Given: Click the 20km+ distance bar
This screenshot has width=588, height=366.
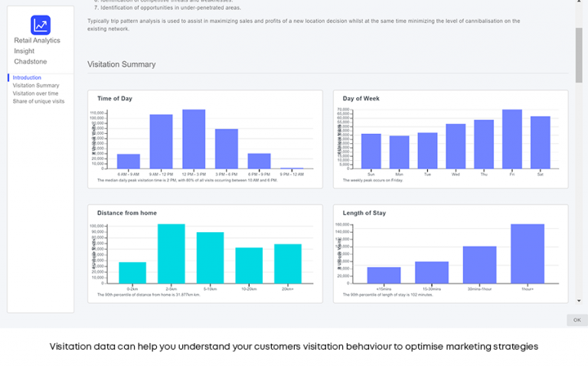Looking at the screenshot, I should (288, 263).
